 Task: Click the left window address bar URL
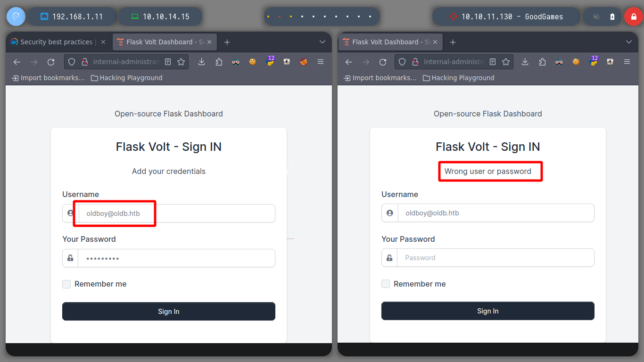coord(126,62)
